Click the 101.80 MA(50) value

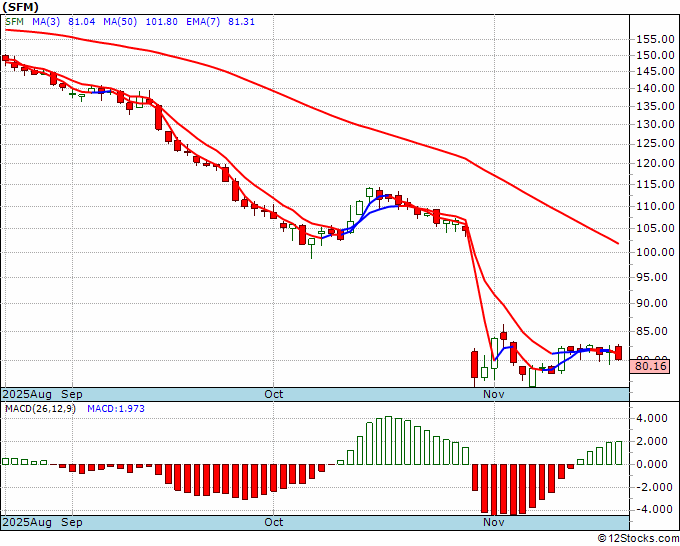click(161, 22)
